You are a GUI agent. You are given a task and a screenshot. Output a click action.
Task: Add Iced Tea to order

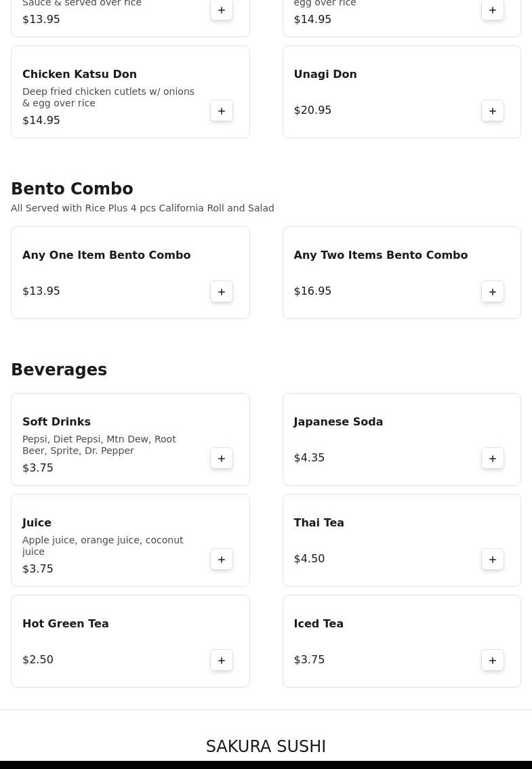tap(493, 661)
